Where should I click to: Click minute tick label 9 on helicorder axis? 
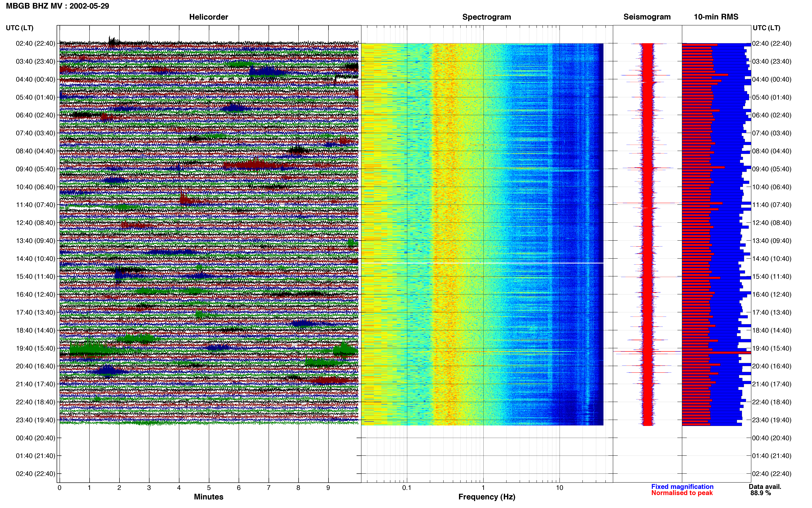328,487
